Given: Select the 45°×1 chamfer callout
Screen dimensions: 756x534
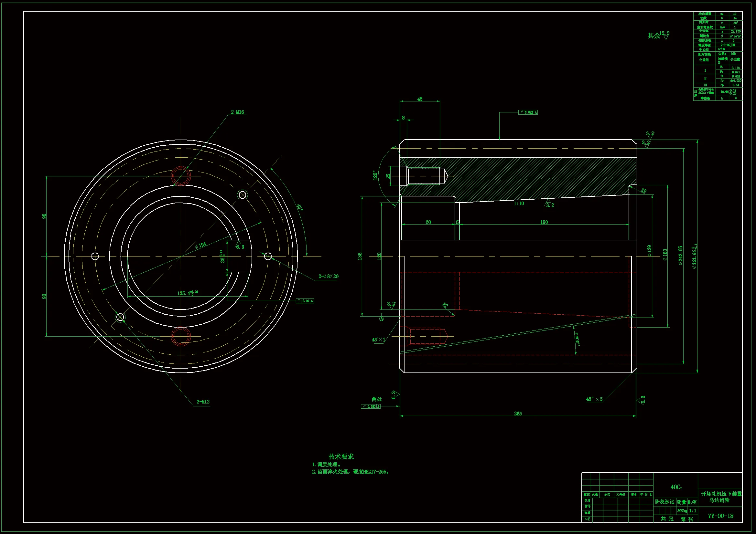Looking at the screenshot, I should (378, 340).
